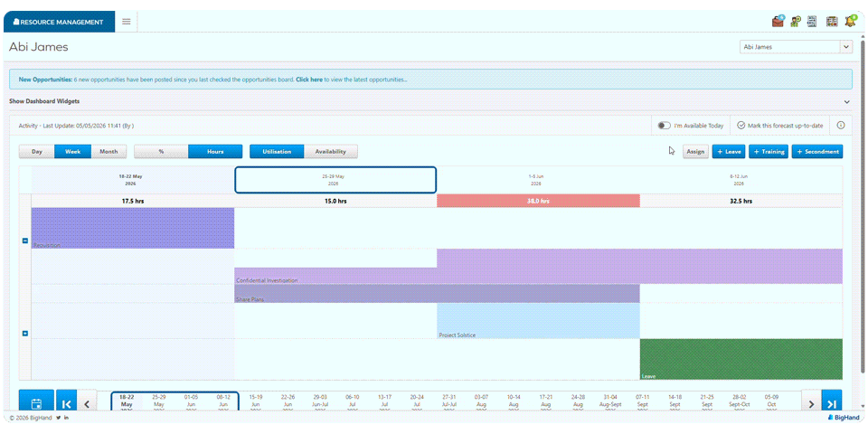Image resolution: width=868 pixels, height=434 pixels.
Task: Open the briefcase opportunities icon
Action: [778, 22]
